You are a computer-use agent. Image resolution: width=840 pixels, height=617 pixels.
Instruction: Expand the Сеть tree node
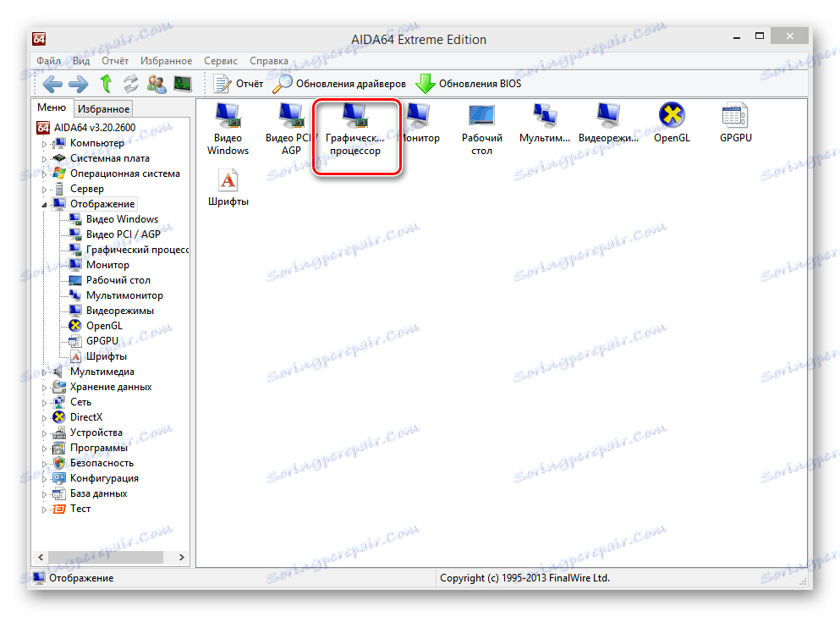[x=45, y=403]
